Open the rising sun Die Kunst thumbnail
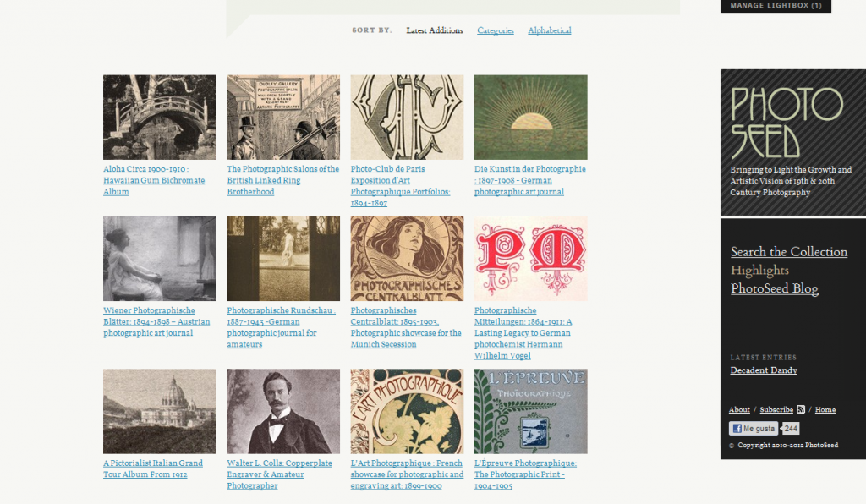 (x=531, y=117)
